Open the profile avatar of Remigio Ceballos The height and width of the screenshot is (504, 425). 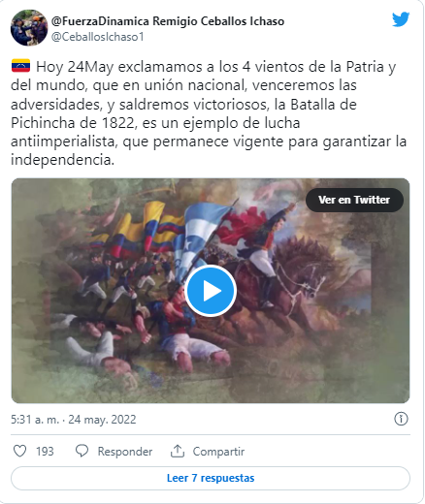29,28
